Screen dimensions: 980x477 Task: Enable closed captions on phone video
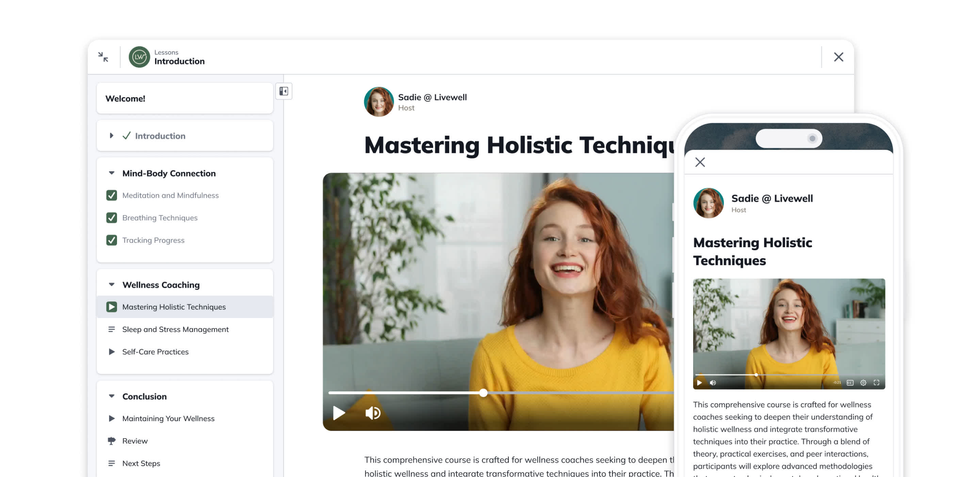click(850, 383)
